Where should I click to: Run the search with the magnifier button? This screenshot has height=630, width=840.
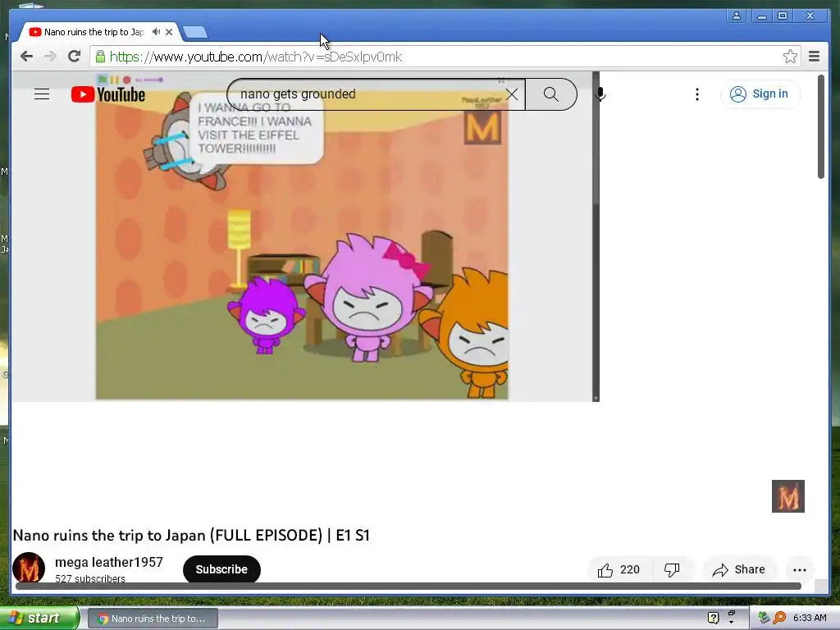click(550, 94)
